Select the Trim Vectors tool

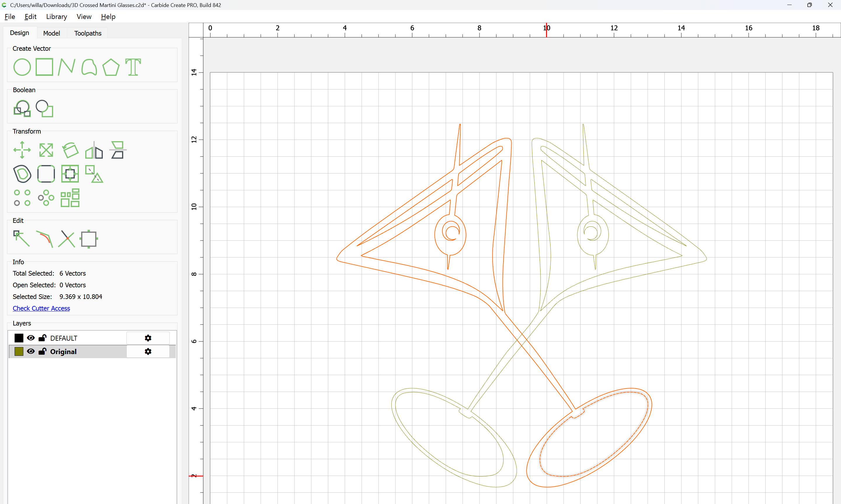point(67,238)
